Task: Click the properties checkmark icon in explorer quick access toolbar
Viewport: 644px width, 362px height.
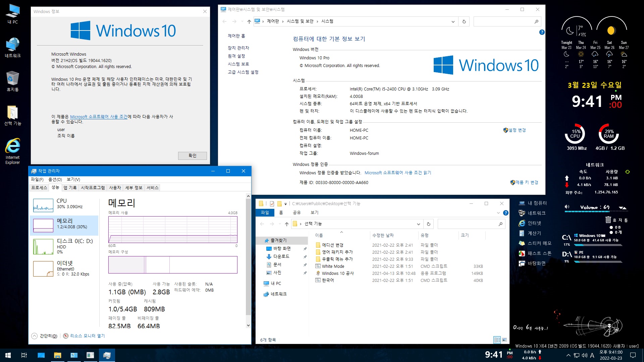Action: point(272,203)
